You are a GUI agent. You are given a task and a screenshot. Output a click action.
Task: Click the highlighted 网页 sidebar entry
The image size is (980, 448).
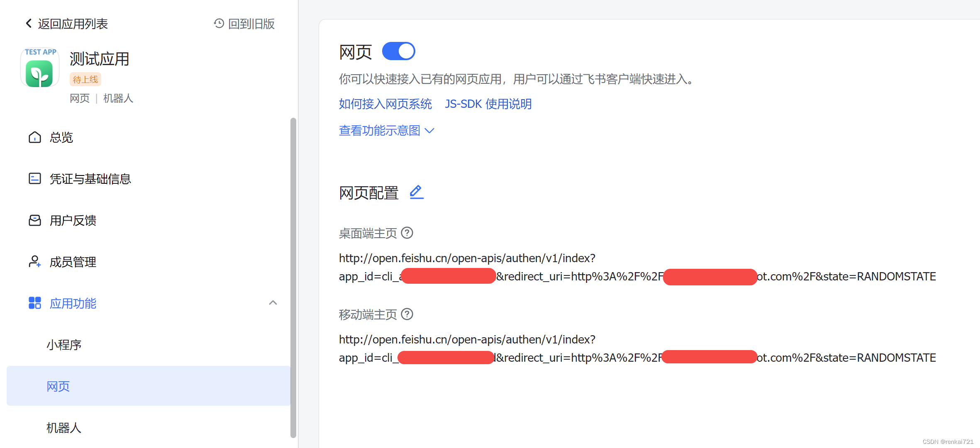(58, 386)
